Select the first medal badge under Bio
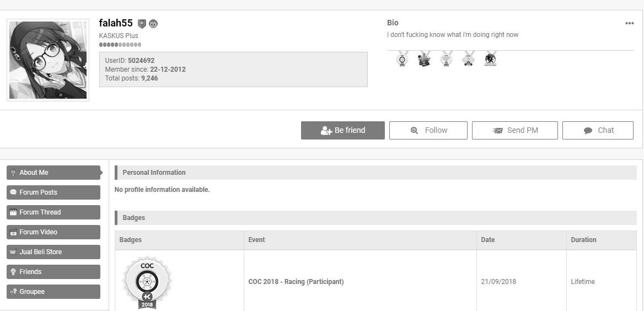Screen dimensions: 644x311 [402, 59]
